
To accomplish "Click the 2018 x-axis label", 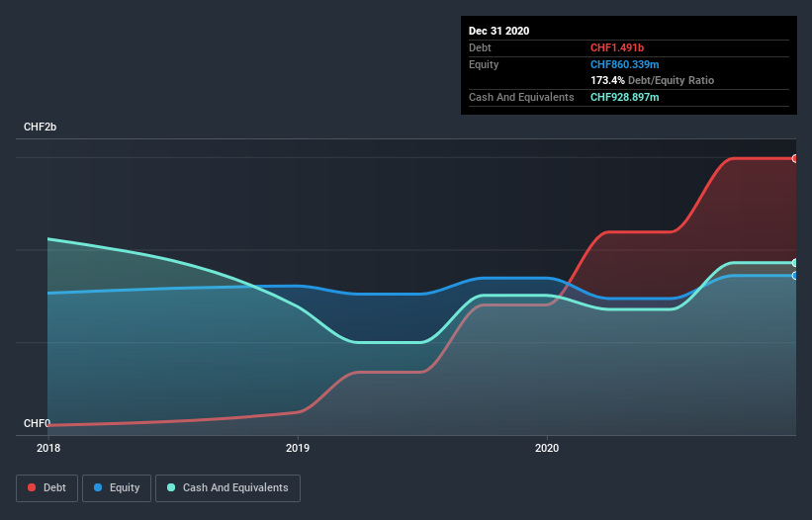I will [48, 448].
